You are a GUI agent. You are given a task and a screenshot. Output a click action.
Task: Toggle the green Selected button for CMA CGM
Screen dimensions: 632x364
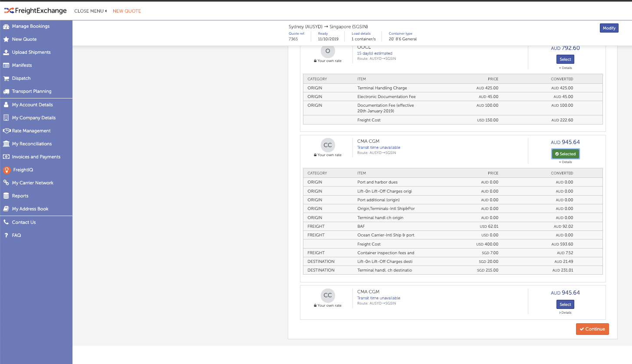click(565, 154)
